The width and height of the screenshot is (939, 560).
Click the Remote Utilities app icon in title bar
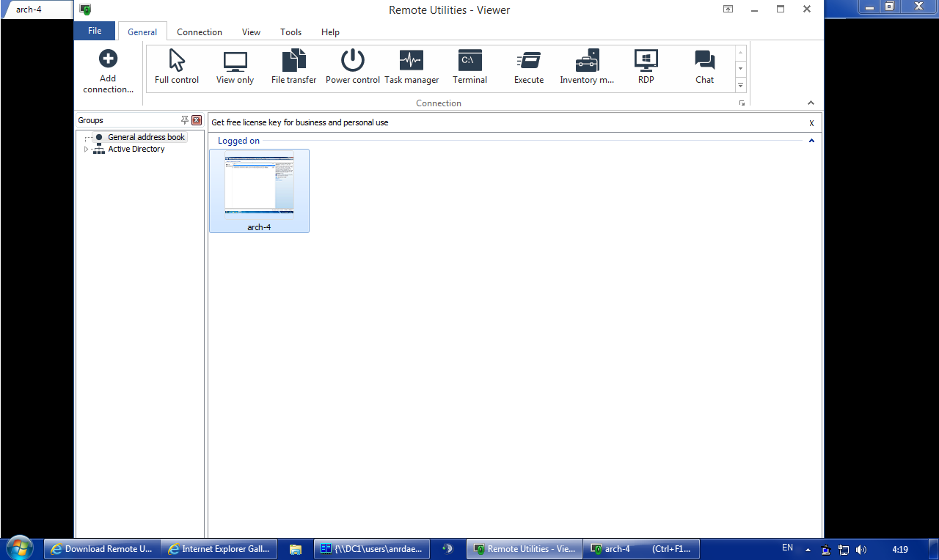point(86,10)
